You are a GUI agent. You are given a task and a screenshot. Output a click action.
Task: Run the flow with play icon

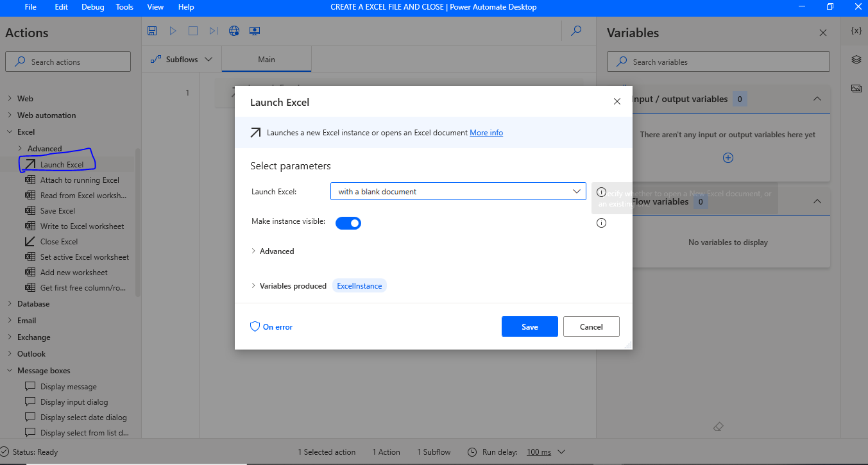coord(173,31)
